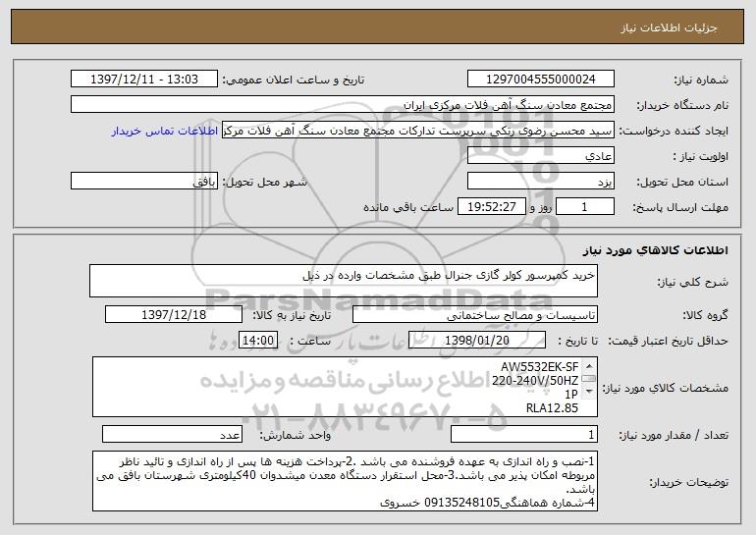The image size is (756, 535).
Task: Select the buyer organization name field
Action: (343, 105)
